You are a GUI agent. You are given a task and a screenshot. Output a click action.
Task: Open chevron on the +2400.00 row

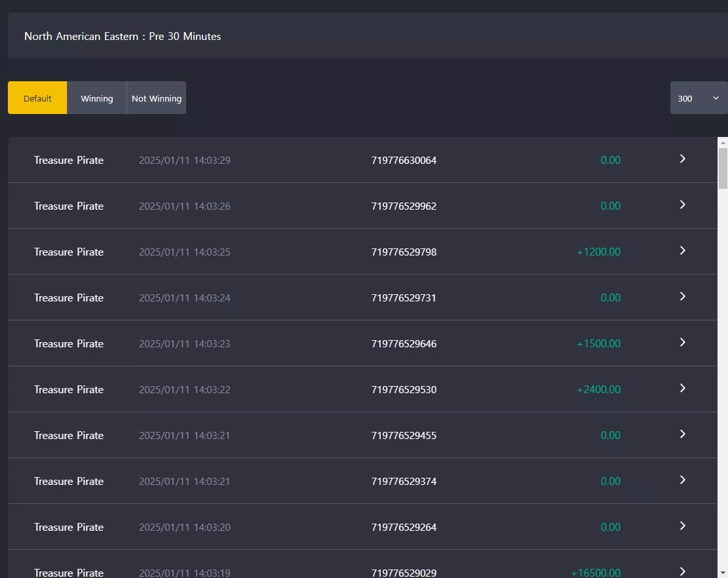pos(683,388)
